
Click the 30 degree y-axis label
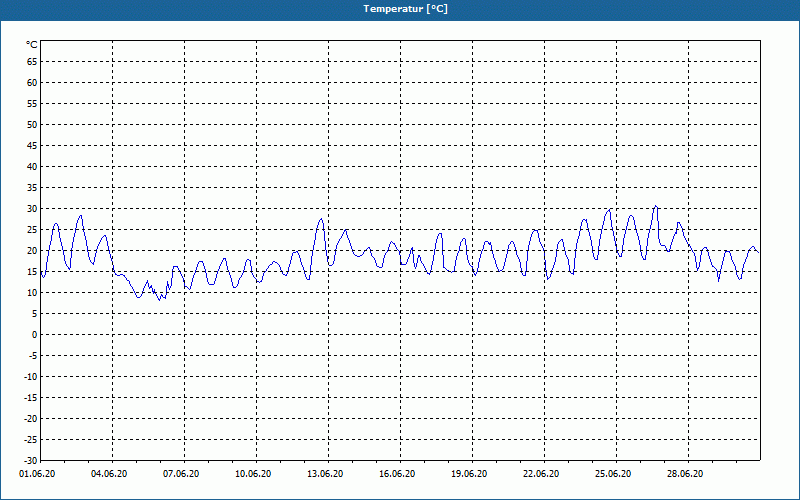32,209
